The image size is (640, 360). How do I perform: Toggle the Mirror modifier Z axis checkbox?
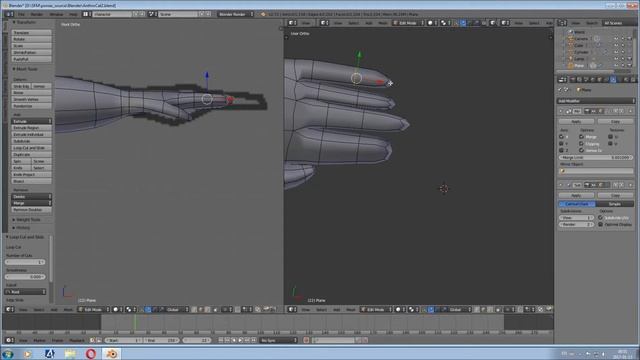pos(561,150)
